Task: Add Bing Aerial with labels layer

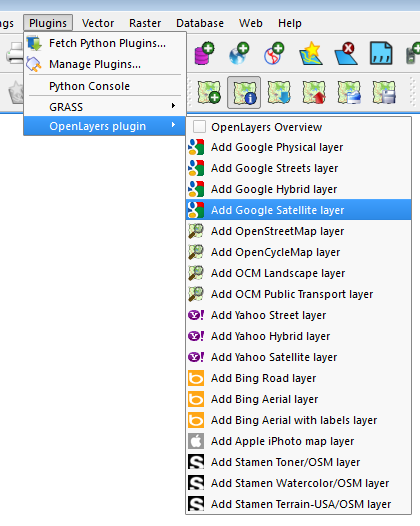Action: point(299,420)
